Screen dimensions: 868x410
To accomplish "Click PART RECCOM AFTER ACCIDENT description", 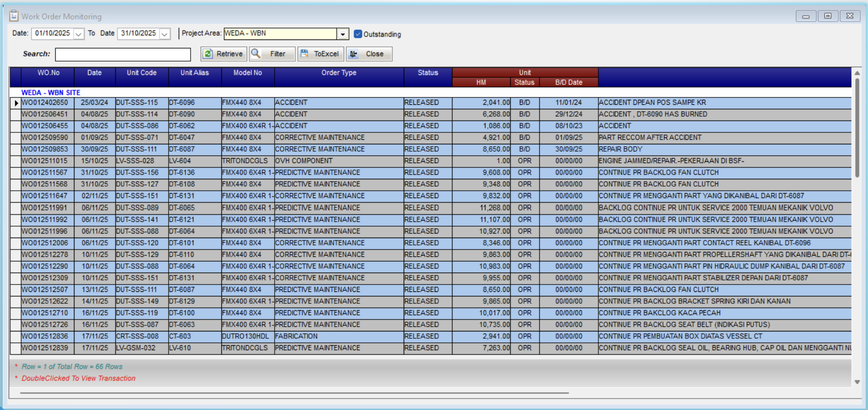I will click(x=725, y=137).
